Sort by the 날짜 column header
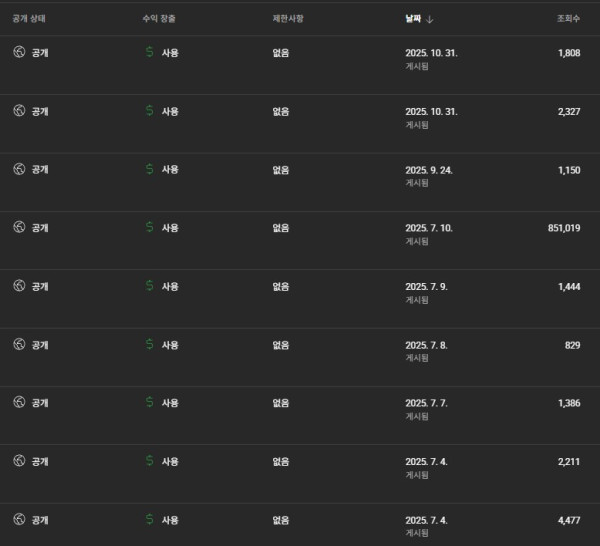 point(412,18)
